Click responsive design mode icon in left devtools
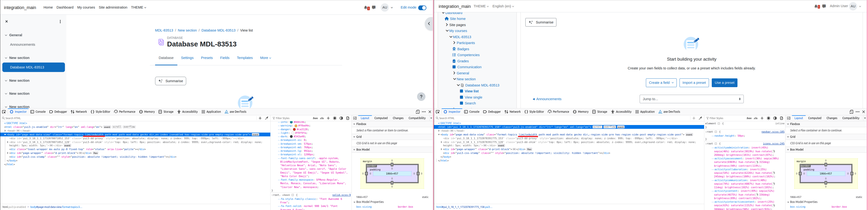 coord(418,112)
